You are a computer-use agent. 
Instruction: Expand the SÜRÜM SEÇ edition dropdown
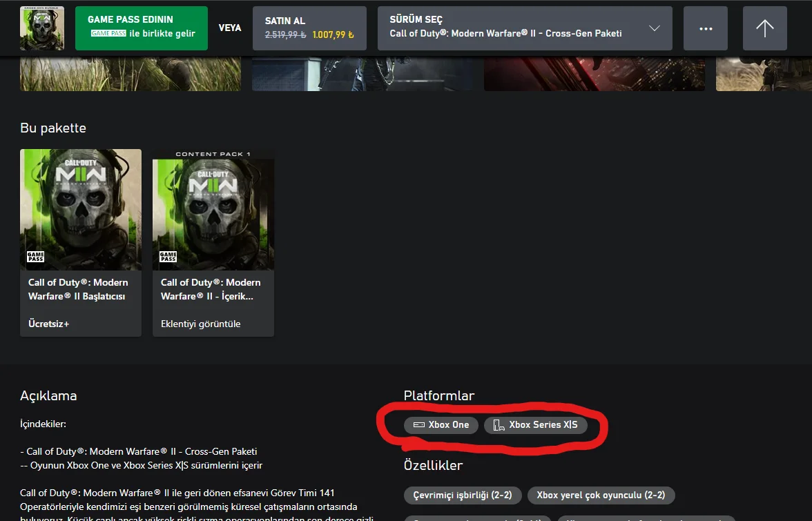(525, 28)
